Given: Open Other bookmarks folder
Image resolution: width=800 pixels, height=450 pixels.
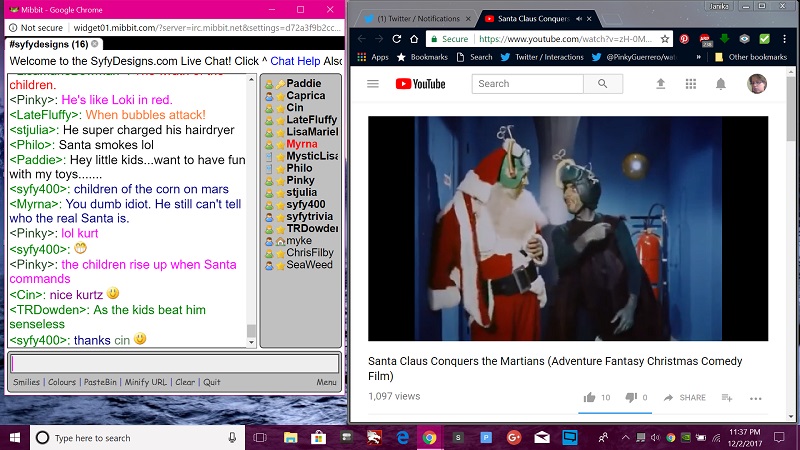Looking at the screenshot, I should pos(751,57).
